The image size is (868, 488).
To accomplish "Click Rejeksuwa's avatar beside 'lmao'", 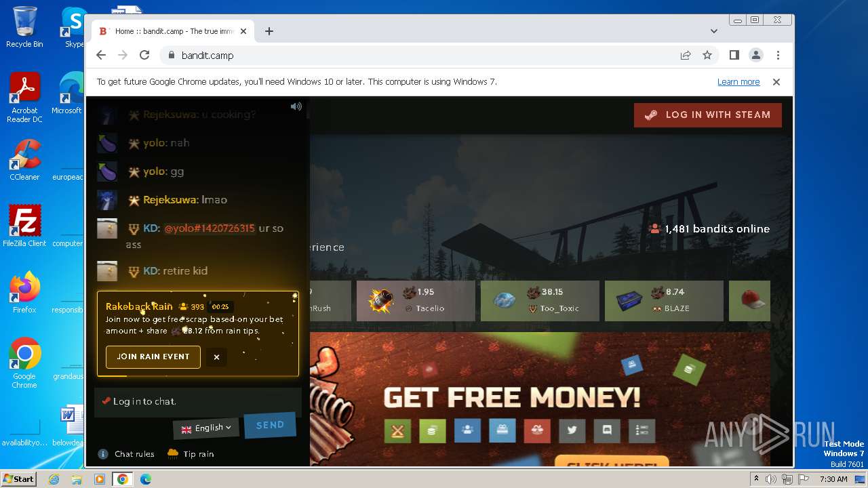I will pos(107,200).
